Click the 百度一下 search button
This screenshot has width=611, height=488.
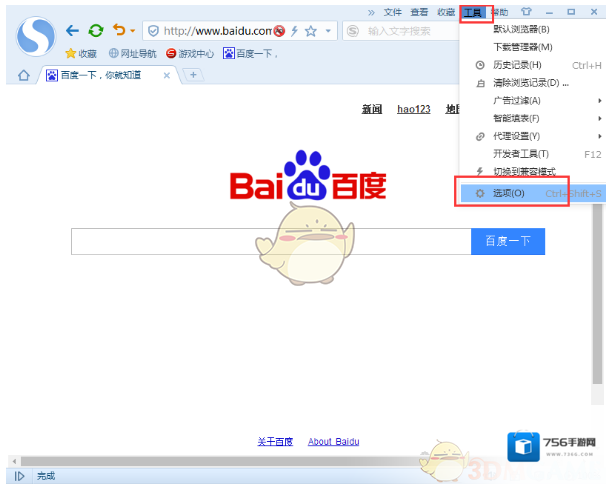coord(507,241)
